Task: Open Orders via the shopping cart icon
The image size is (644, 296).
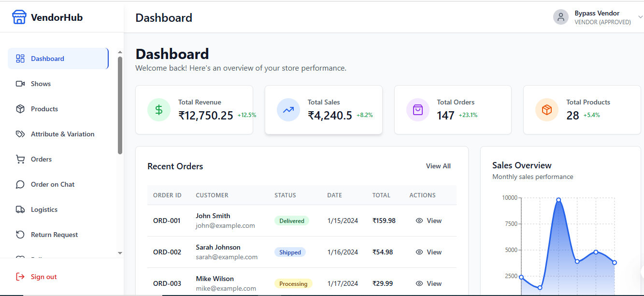Action: (x=20, y=159)
